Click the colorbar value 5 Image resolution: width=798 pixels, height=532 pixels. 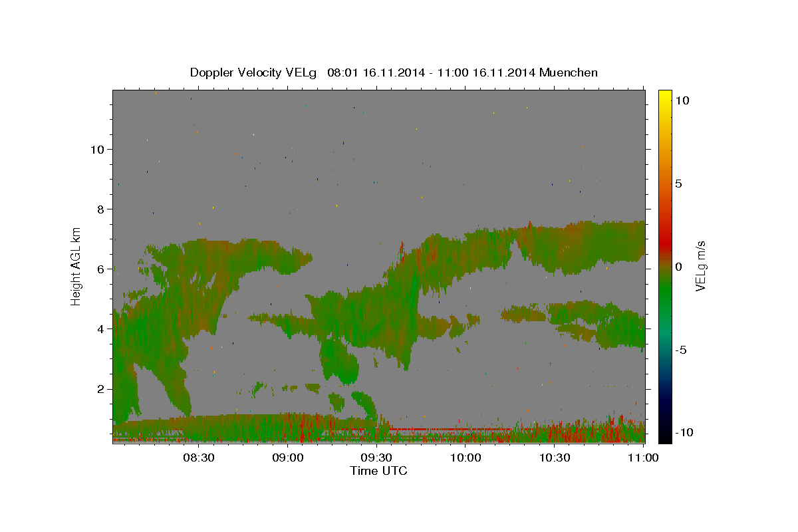pyautogui.click(x=678, y=183)
